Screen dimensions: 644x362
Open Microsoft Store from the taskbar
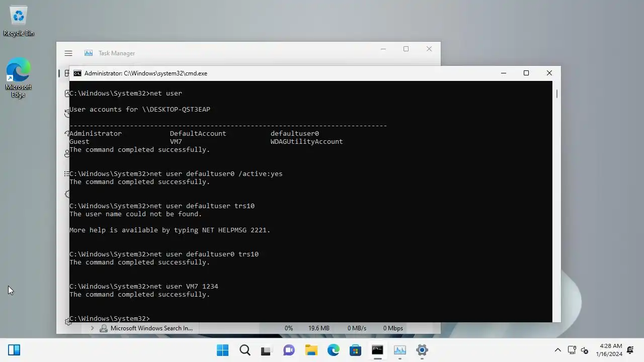pyautogui.click(x=356, y=350)
